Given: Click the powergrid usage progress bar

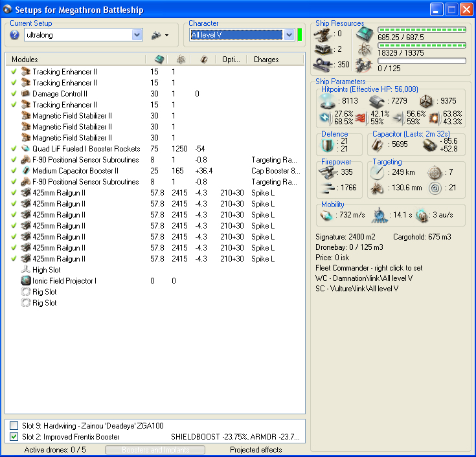Looking at the screenshot, I should [x=422, y=45].
